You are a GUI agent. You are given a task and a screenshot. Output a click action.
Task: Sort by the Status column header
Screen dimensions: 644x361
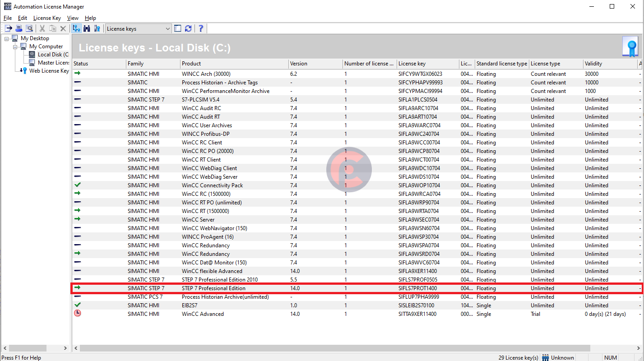[99, 64]
